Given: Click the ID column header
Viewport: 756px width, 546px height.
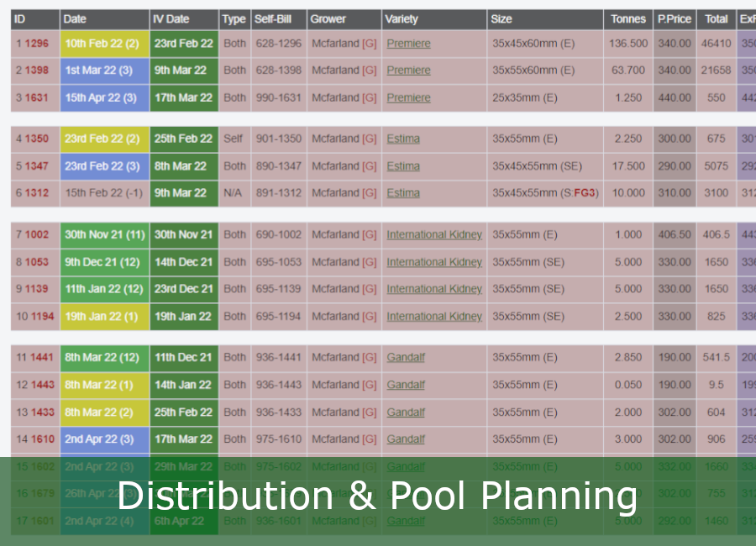Looking at the screenshot, I should (21, 19).
